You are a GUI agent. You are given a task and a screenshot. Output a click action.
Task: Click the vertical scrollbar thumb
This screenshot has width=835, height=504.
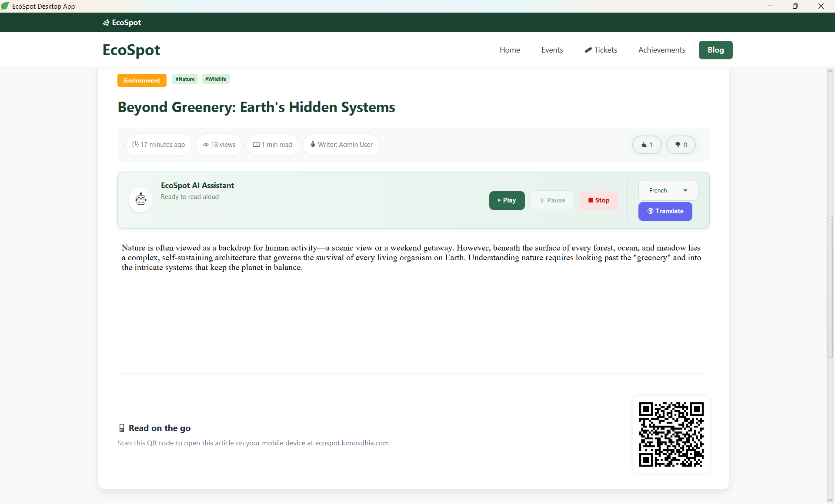(x=830, y=287)
